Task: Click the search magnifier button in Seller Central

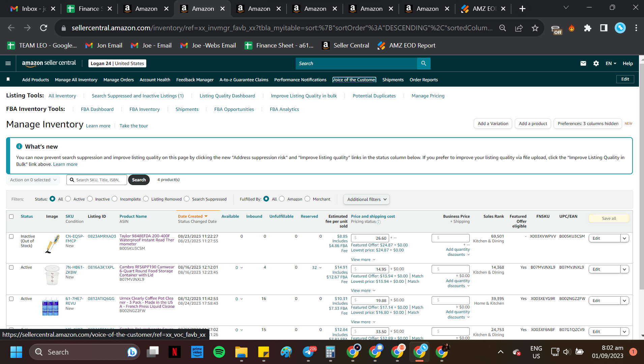Action: pos(424,63)
